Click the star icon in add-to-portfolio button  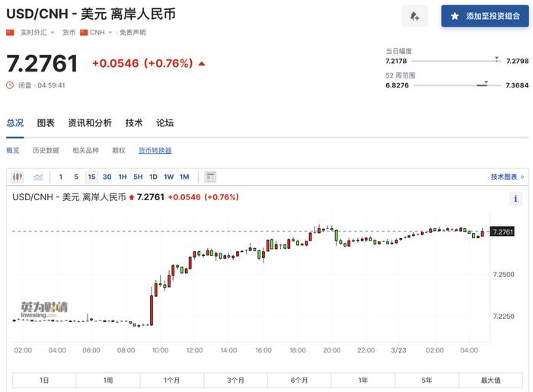click(x=455, y=16)
